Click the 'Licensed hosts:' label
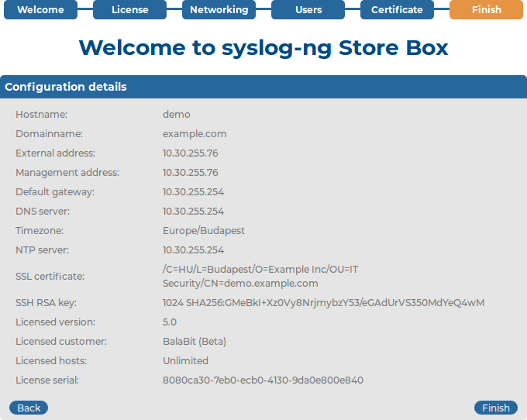The height and width of the screenshot is (420, 527). pyautogui.click(x=51, y=361)
